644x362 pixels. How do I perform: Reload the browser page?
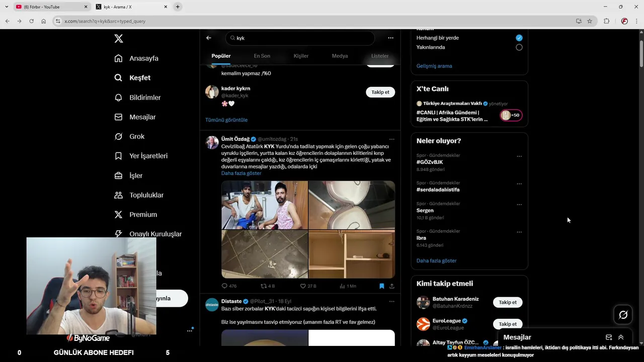point(31,21)
